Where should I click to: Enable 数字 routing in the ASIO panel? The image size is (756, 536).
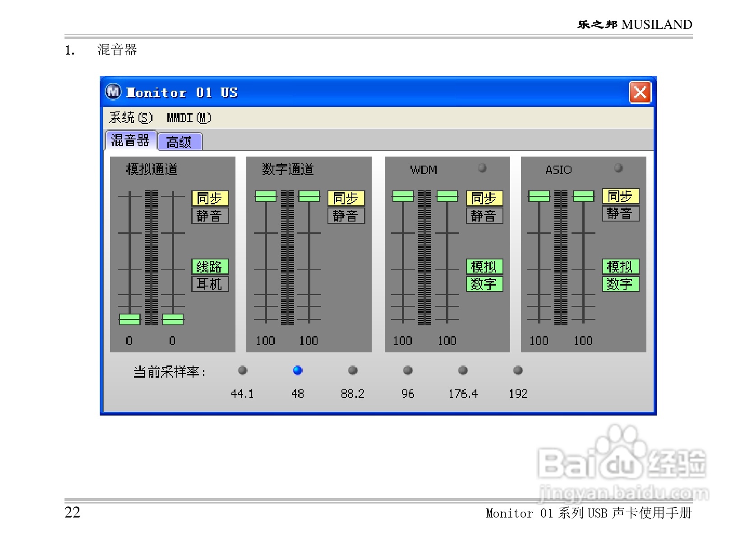click(621, 284)
